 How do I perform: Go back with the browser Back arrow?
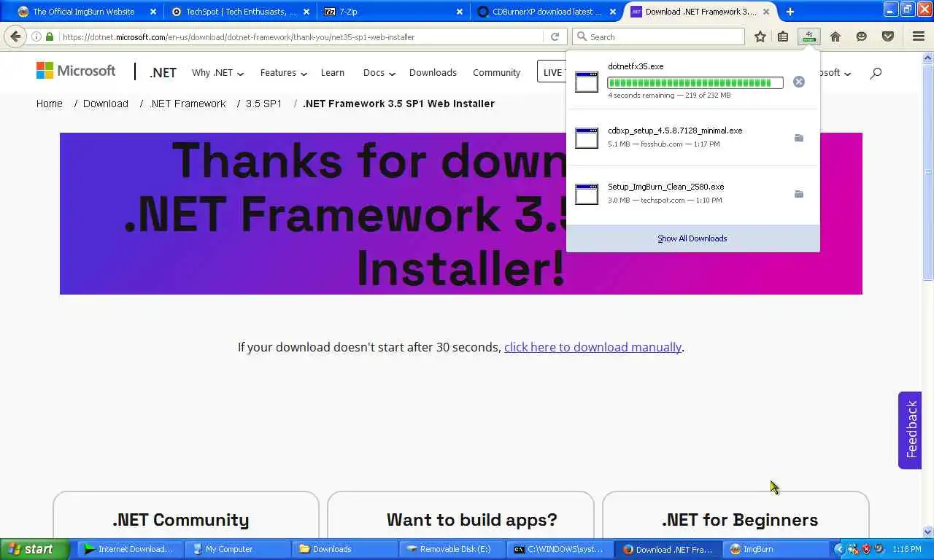coord(15,36)
